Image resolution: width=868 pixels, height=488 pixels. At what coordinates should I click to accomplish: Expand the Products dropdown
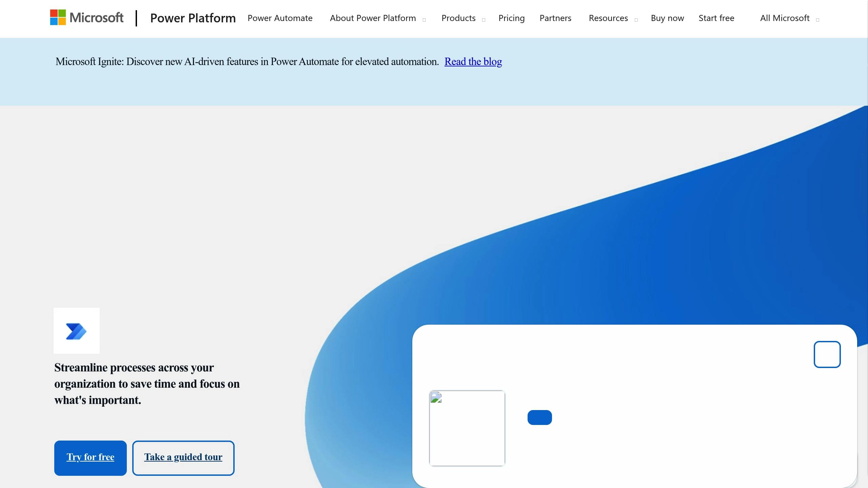[x=463, y=18]
